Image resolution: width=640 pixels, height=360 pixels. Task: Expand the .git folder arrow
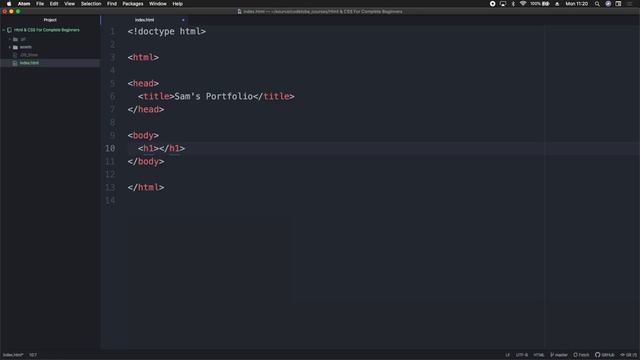click(10, 39)
